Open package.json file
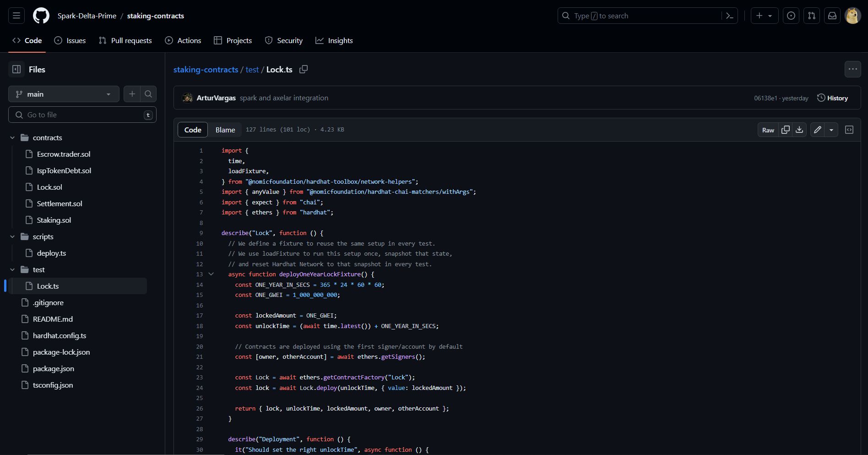The image size is (868, 455). coord(54,368)
